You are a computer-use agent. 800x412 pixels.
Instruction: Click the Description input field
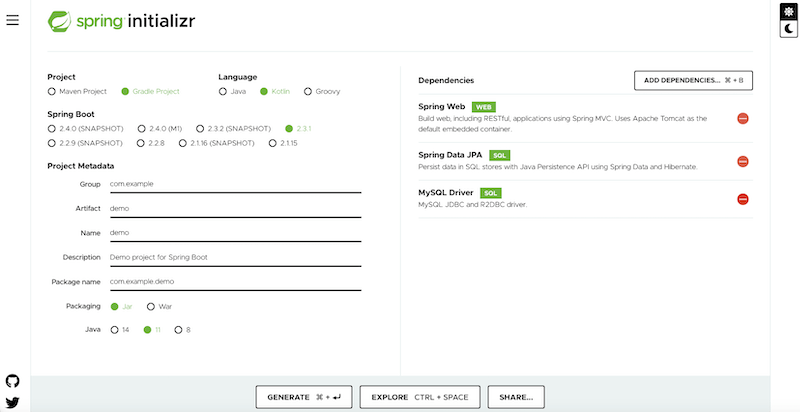pyautogui.click(x=235, y=258)
